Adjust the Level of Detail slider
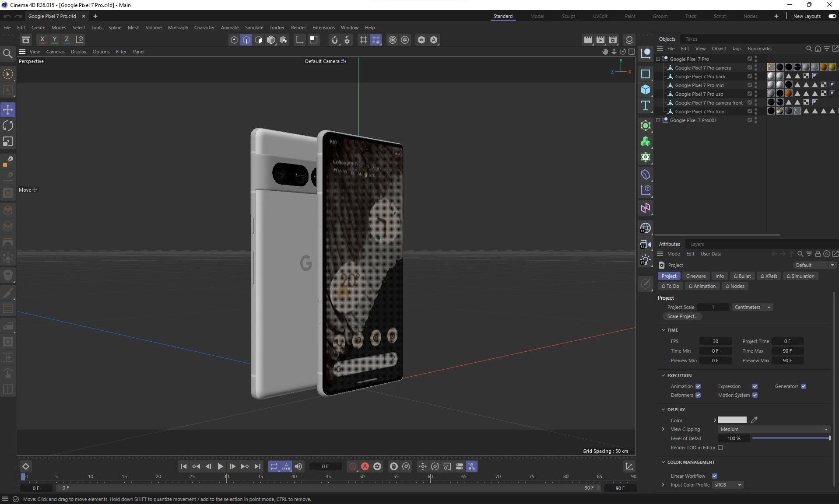The image size is (839, 504). coord(791,438)
